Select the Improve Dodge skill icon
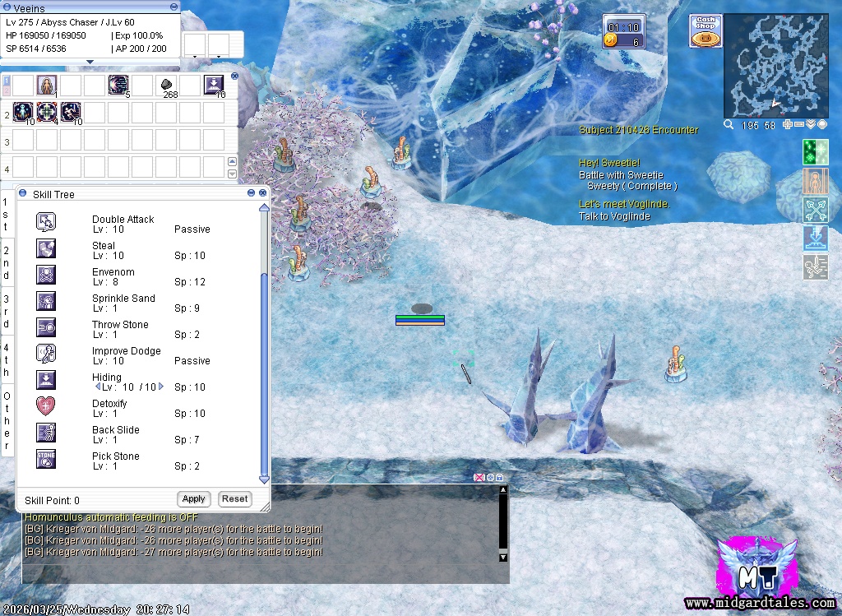Viewport: 842px width, 616px height. point(46,354)
